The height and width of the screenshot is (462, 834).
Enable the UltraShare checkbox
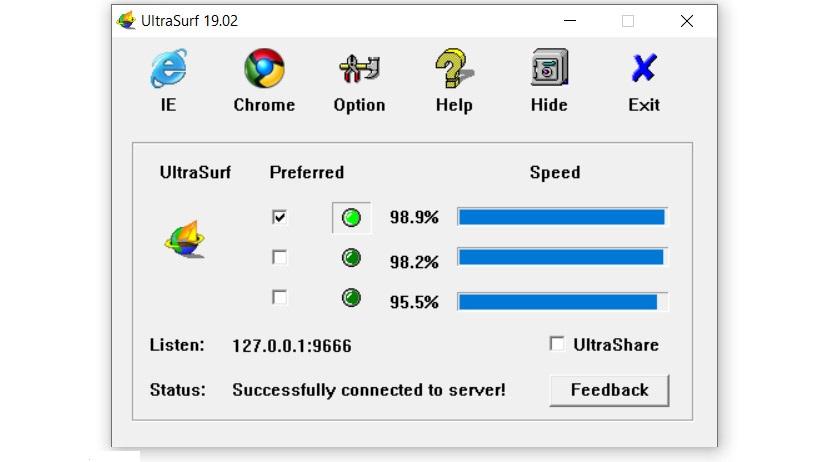tap(557, 344)
